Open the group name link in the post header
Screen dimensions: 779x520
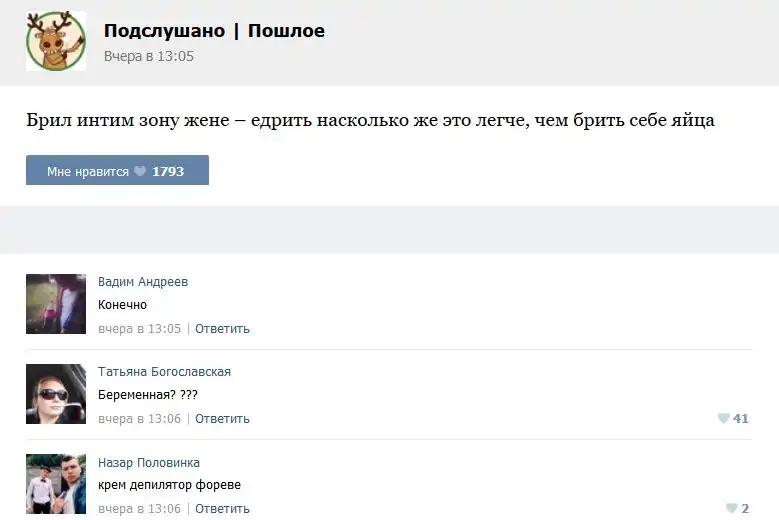pos(214,31)
